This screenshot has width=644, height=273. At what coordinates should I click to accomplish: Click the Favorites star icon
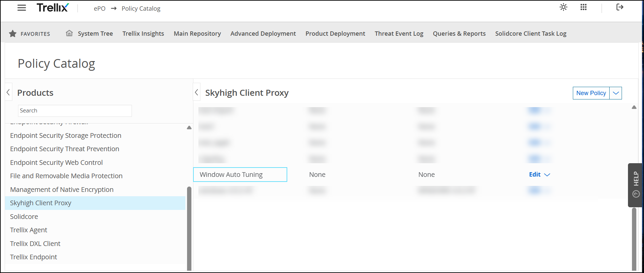13,33
